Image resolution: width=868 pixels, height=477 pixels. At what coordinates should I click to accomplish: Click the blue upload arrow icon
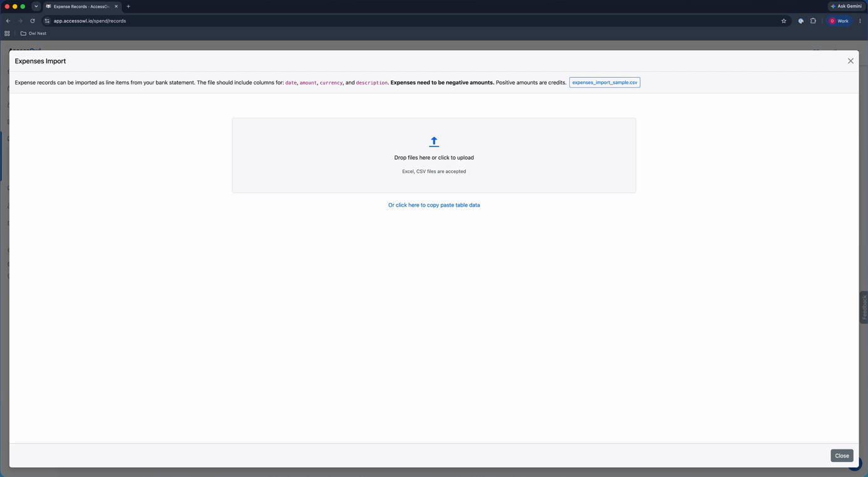point(434,141)
